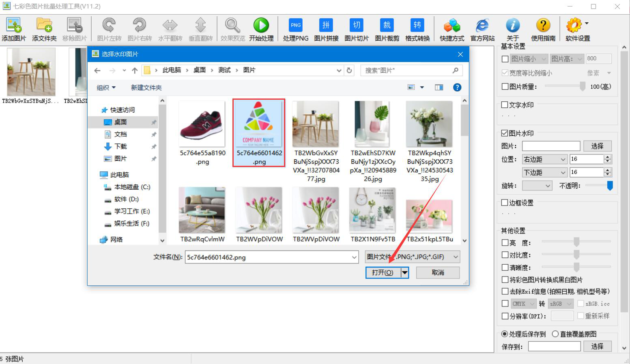Enable the 对比度 contrast checkbox

click(x=505, y=255)
